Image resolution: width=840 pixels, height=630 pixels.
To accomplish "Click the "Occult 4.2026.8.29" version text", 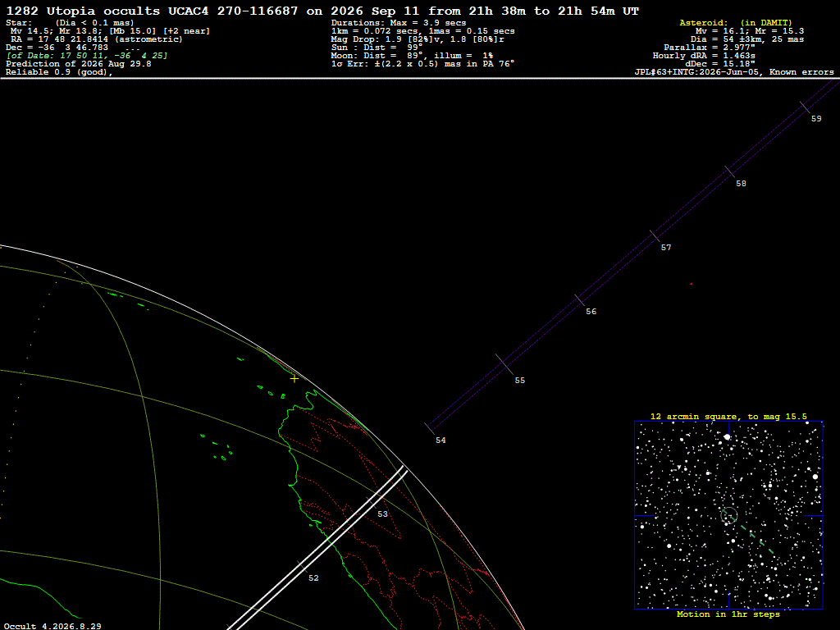I will tap(52, 626).
